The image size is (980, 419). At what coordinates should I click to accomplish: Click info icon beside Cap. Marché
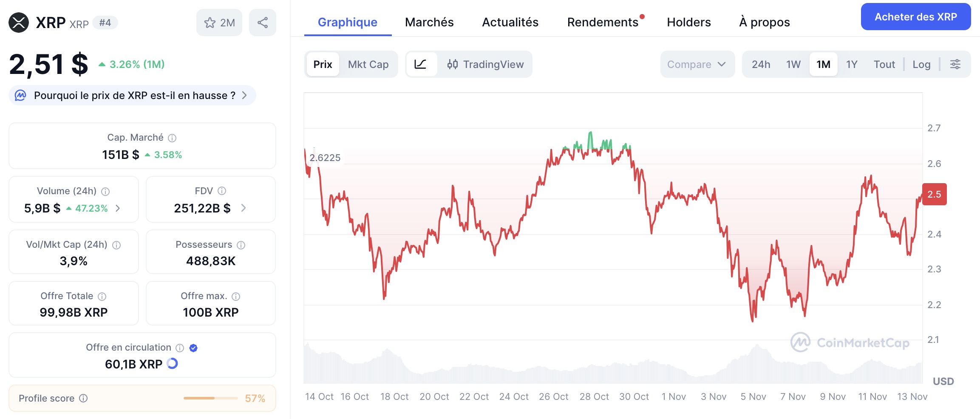tap(172, 138)
